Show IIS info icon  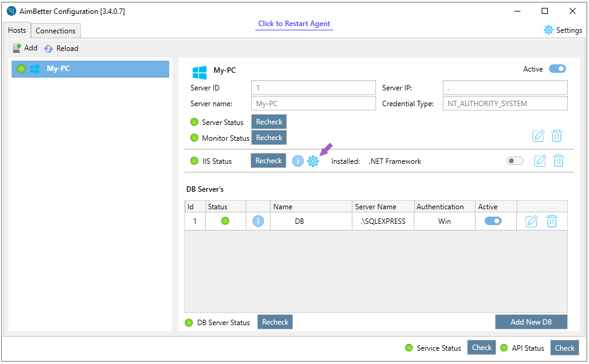[x=298, y=161]
